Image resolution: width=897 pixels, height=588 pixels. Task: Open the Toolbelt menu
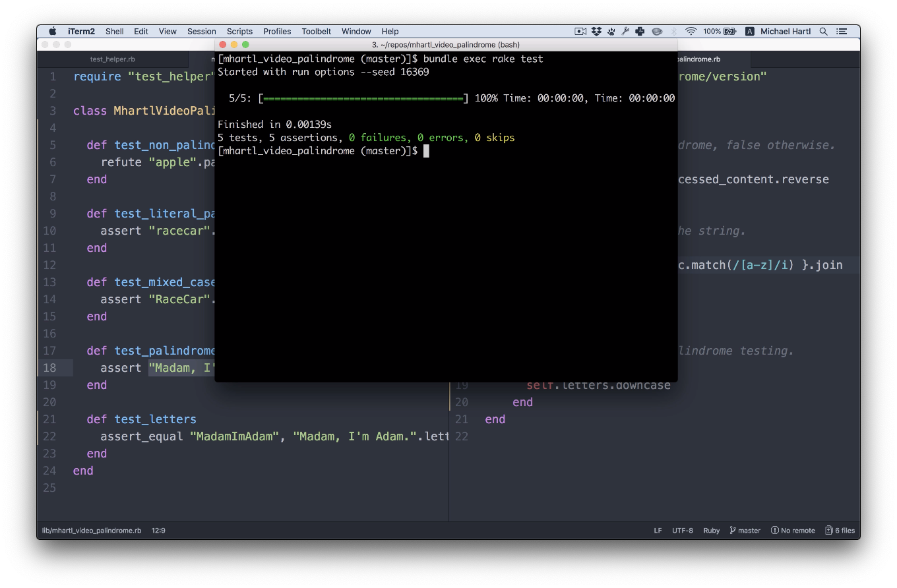point(316,31)
